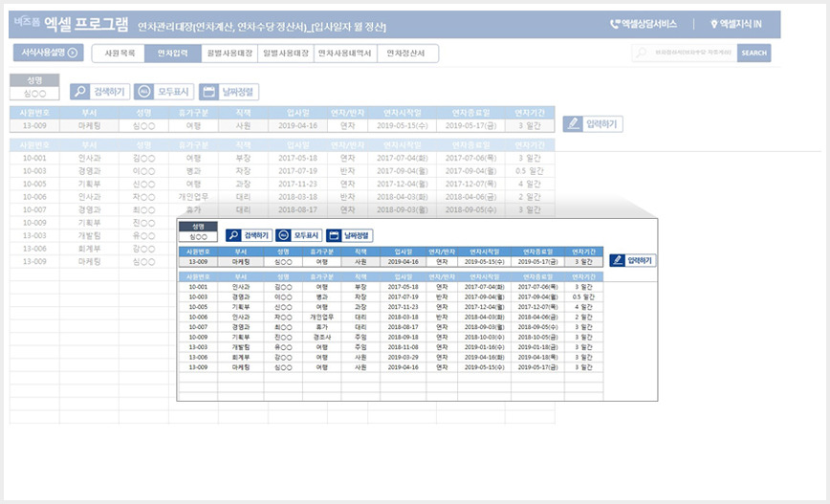The height and width of the screenshot is (504, 830).
Task: Click the 성명 name field on the faded main sheet
Action: pos(34,94)
